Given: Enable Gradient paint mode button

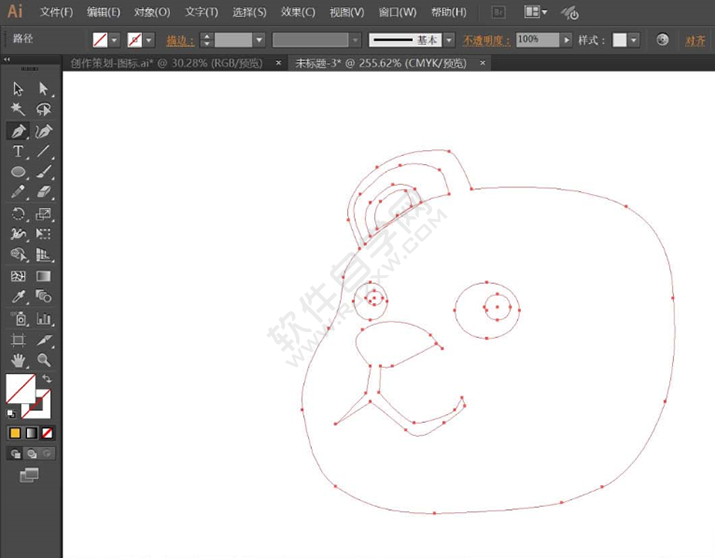Looking at the screenshot, I should pos(31,433).
